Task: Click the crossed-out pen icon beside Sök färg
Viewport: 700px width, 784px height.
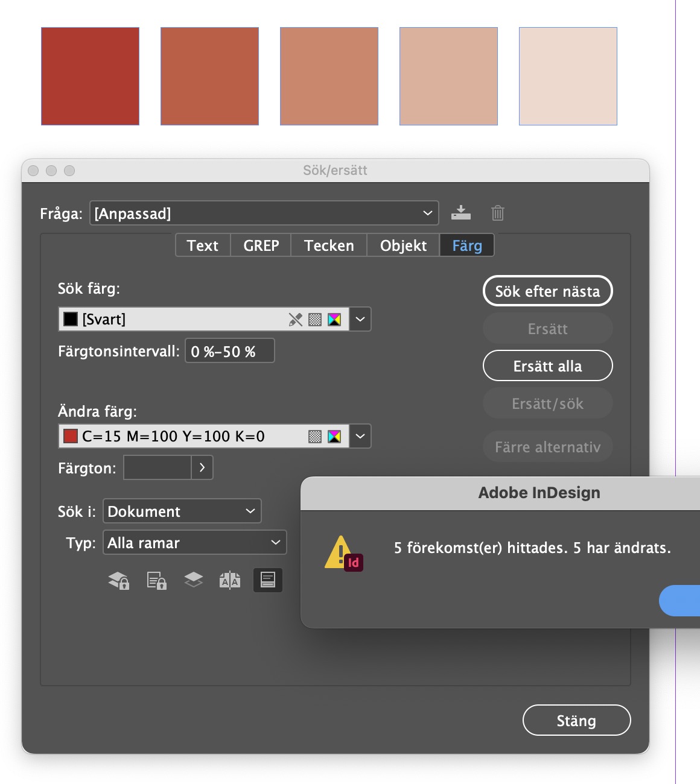Action: pyautogui.click(x=296, y=319)
